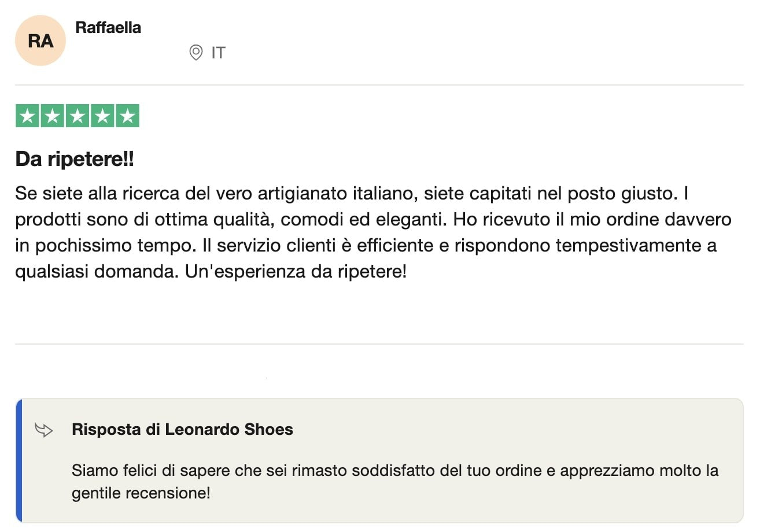Image resolution: width=760 pixels, height=532 pixels.
Task: Click the third green rating star
Action: coord(78,116)
